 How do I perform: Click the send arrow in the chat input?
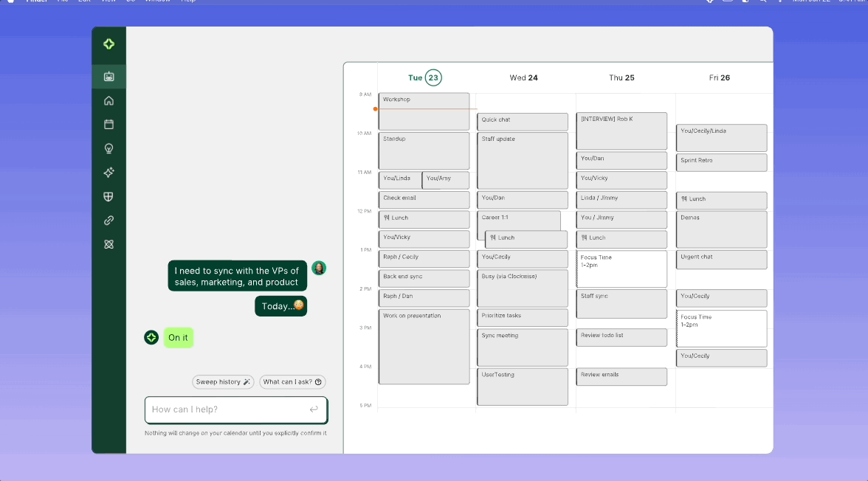(314, 409)
